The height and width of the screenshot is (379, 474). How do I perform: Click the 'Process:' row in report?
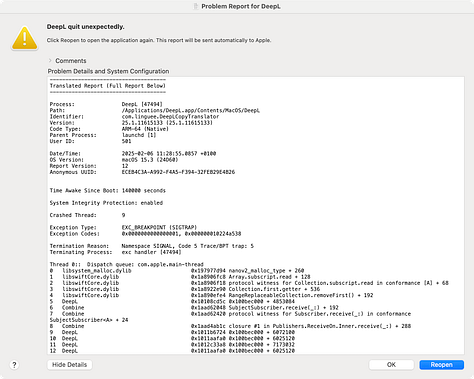tap(106, 104)
